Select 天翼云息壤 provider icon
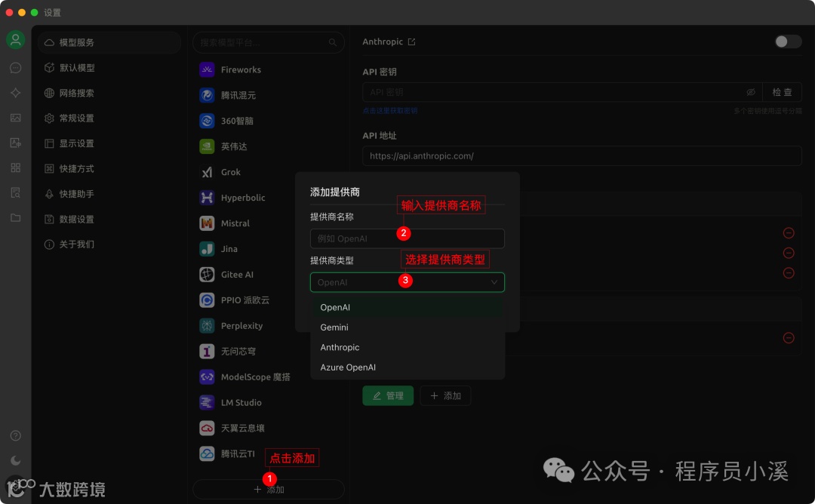The image size is (815, 504). (207, 428)
